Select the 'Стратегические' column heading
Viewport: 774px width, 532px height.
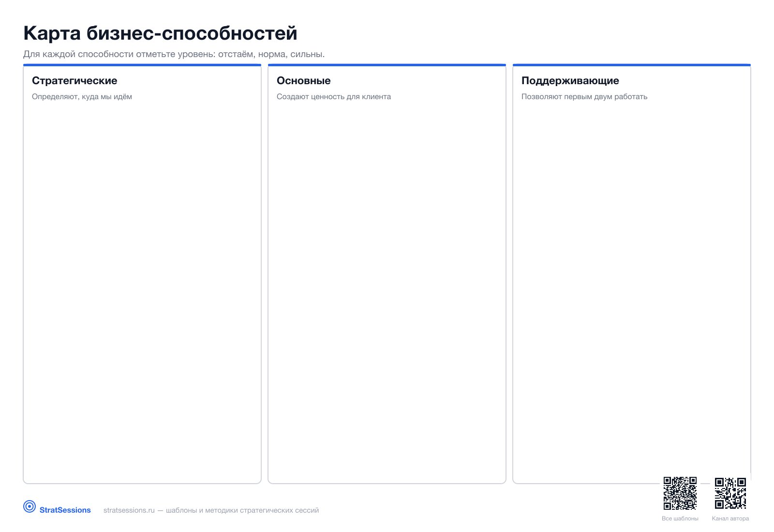74,81
